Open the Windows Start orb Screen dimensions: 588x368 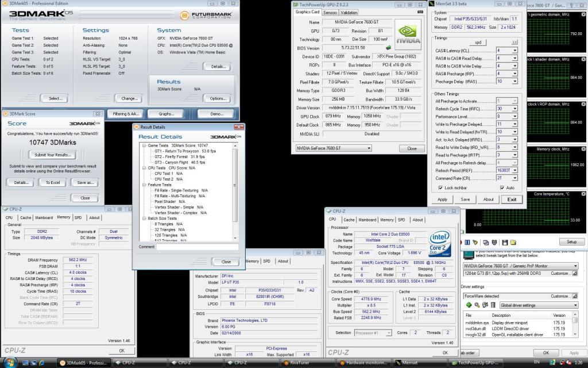10,363
